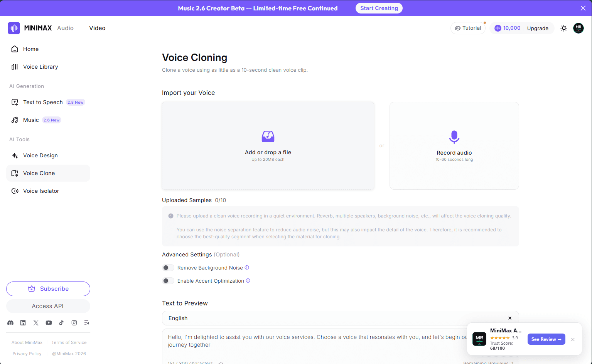The image size is (592, 364).
Task: Open the English language dropdown
Action: click(x=341, y=318)
